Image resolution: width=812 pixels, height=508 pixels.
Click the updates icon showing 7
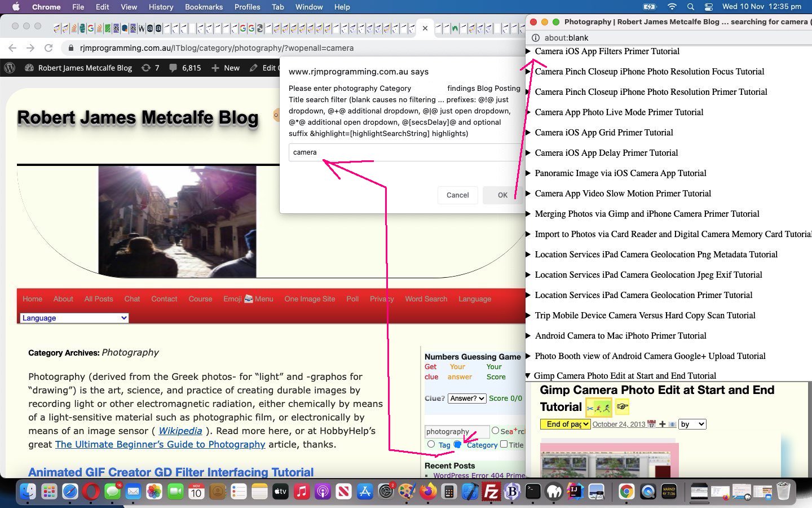click(x=151, y=68)
